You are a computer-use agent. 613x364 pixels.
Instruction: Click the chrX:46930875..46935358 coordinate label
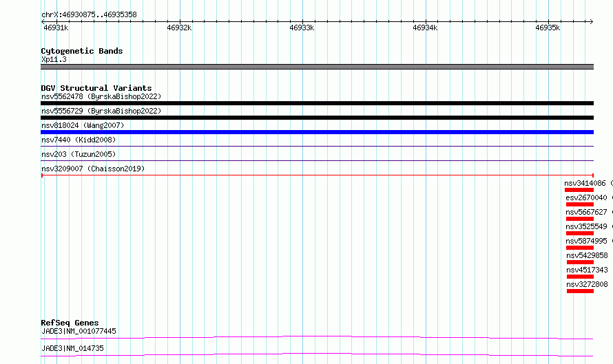[x=89, y=15]
